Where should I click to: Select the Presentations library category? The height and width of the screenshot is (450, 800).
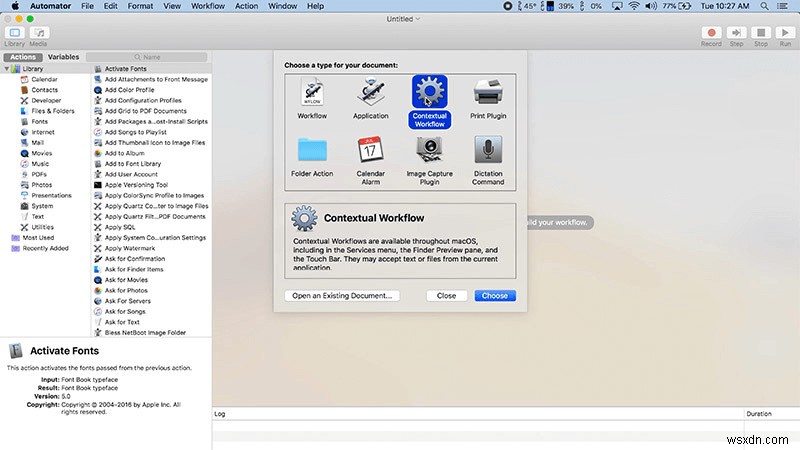point(51,195)
